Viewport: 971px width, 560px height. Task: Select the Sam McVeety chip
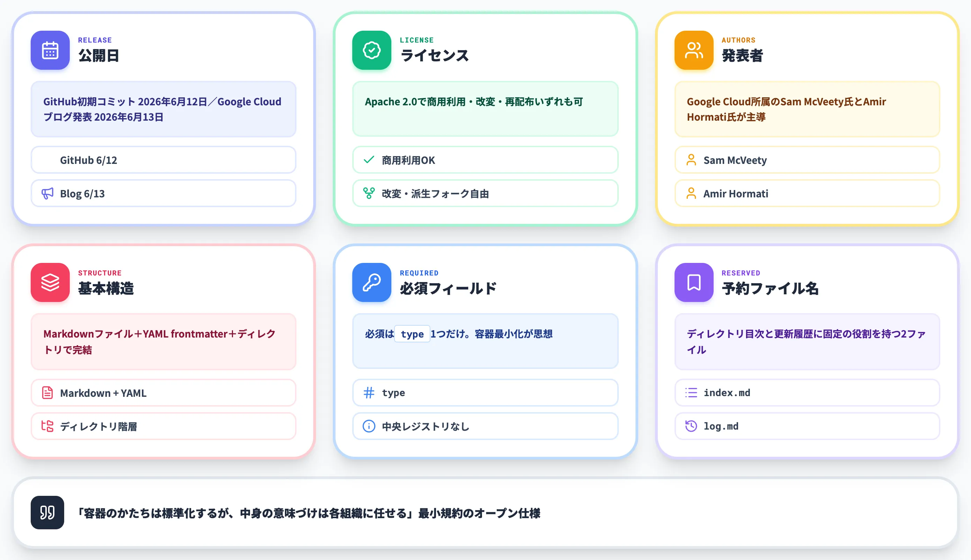(807, 160)
